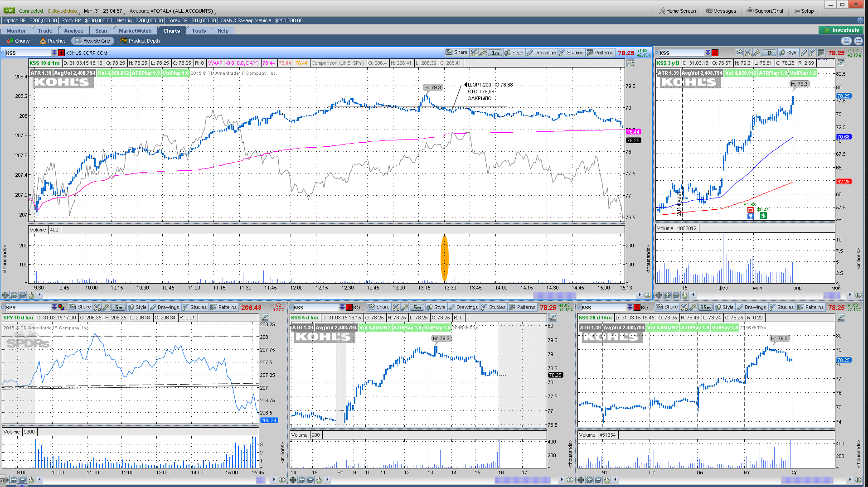Open 1m timeframe selector on main chart
This screenshot has width=868, height=487.
click(x=495, y=53)
